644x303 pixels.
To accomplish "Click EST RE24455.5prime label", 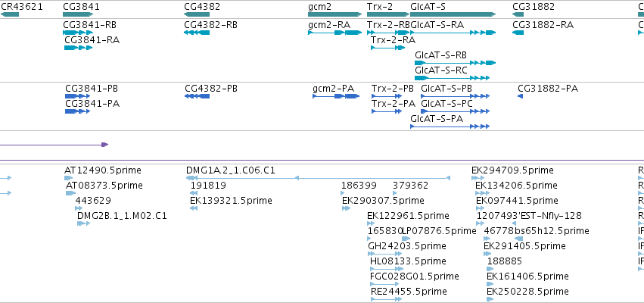I will [x=409, y=292].
